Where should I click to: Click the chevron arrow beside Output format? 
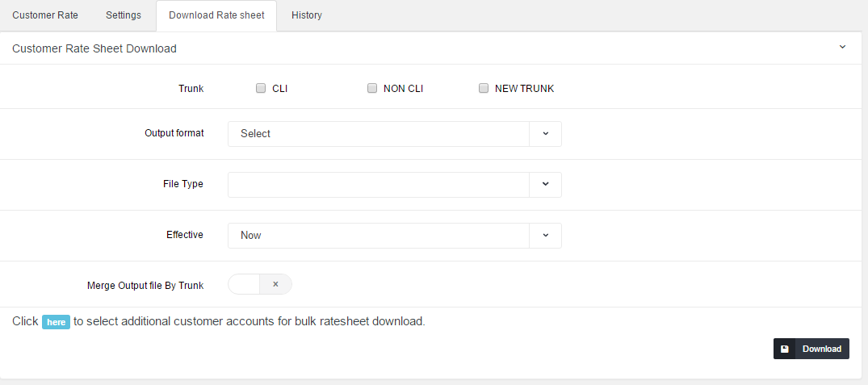point(545,134)
